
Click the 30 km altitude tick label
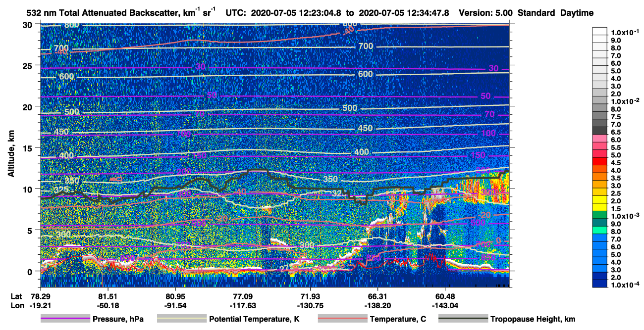27,24
